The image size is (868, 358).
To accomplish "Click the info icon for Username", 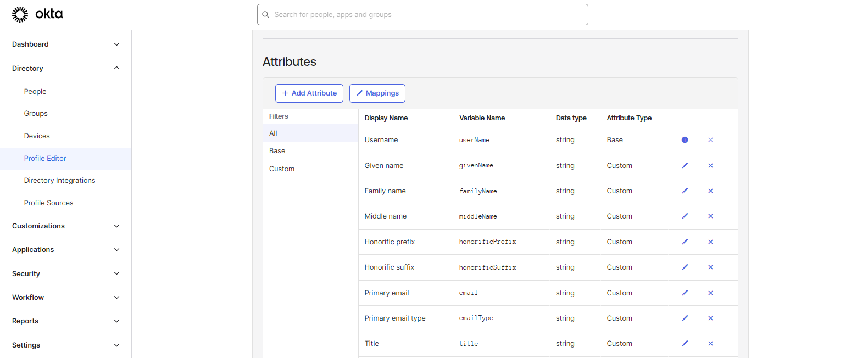I will [x=685, y=140].
